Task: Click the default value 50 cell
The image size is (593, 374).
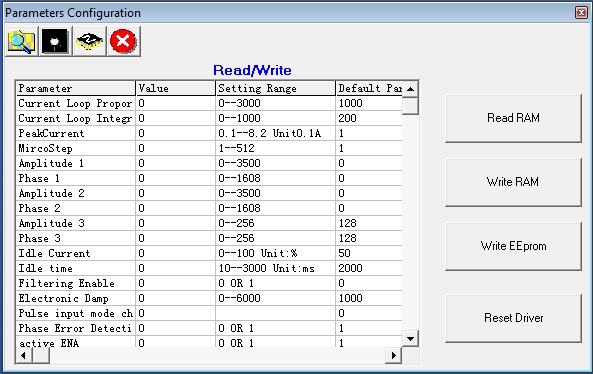Action: click(369, 253)
